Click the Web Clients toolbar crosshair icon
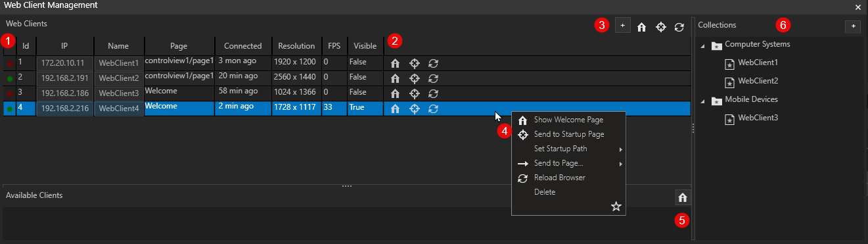Viewport: 868px width, 244px height. tap(661, 27)
